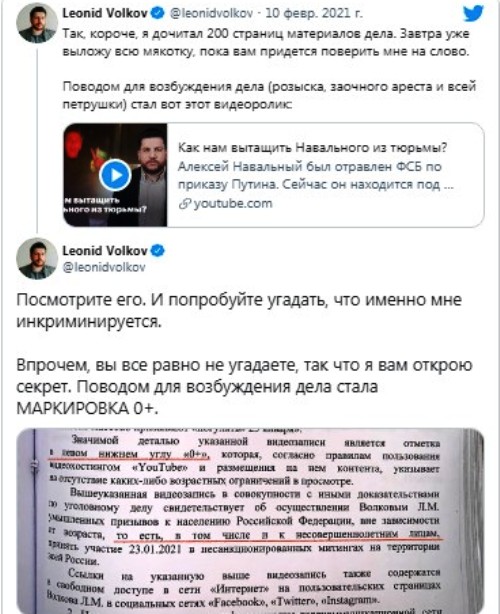Open the top Leonid Volkov name link
500x614 pixels.
[105, 13]
